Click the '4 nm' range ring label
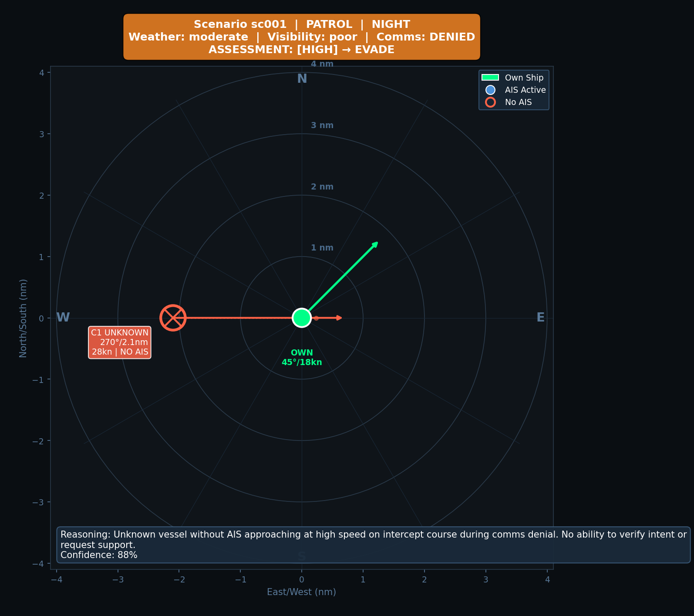The height and width of the screenshot is (616, 694). [322, 64]
